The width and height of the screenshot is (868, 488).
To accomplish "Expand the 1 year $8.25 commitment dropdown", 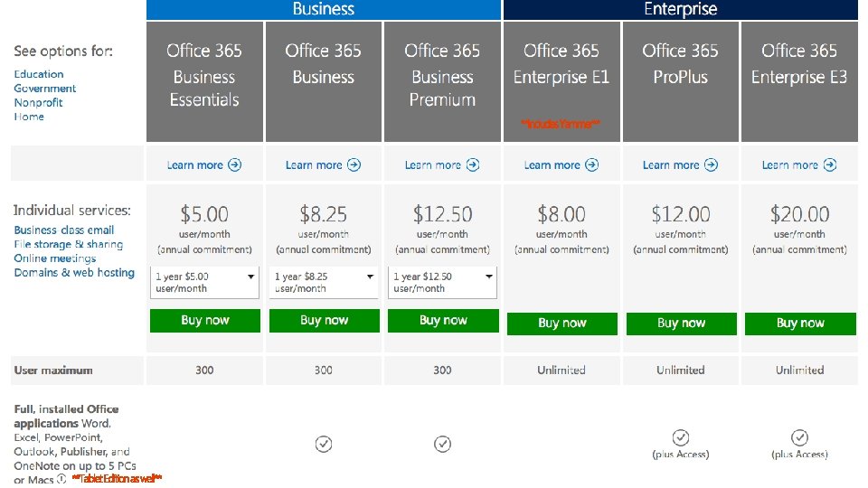I will coord(324,282).
